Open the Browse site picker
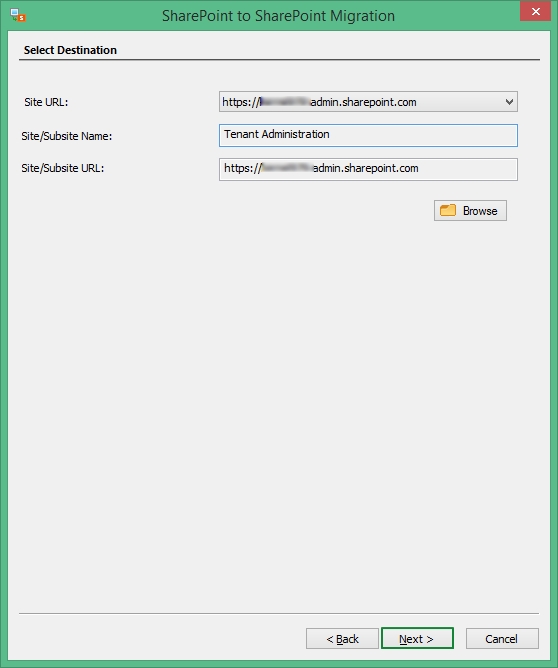This screenshot has width=558, height=668. 470,210
